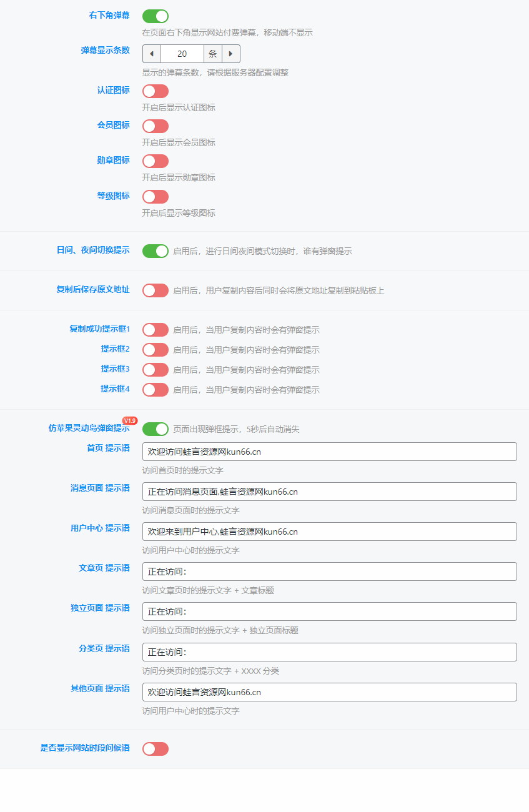Click help text 开启后显示认证图标
The height and width of the screenshot is (812, 529).
[179, 107]
